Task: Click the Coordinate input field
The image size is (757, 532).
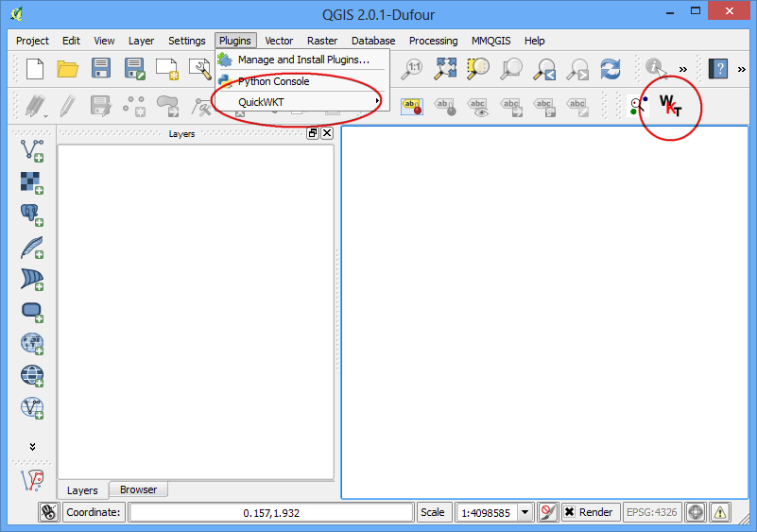Action: click(271, 512)
